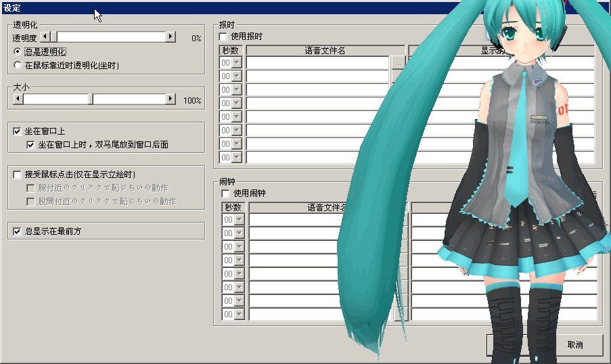
Task: Enable the 使用报时 checkbox
Action: (223, 37)
